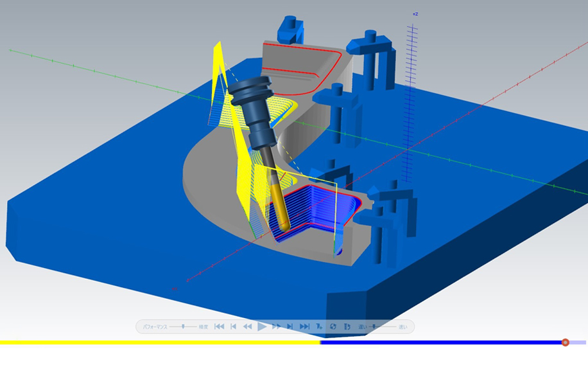Click the red marker on the timeline end

(x=566, y=343)
